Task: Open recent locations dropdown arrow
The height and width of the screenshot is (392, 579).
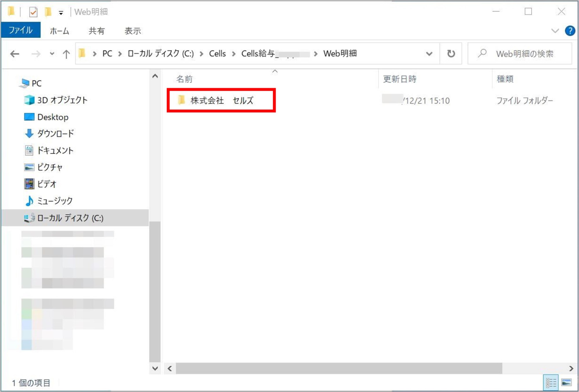Action: (52, 54)
